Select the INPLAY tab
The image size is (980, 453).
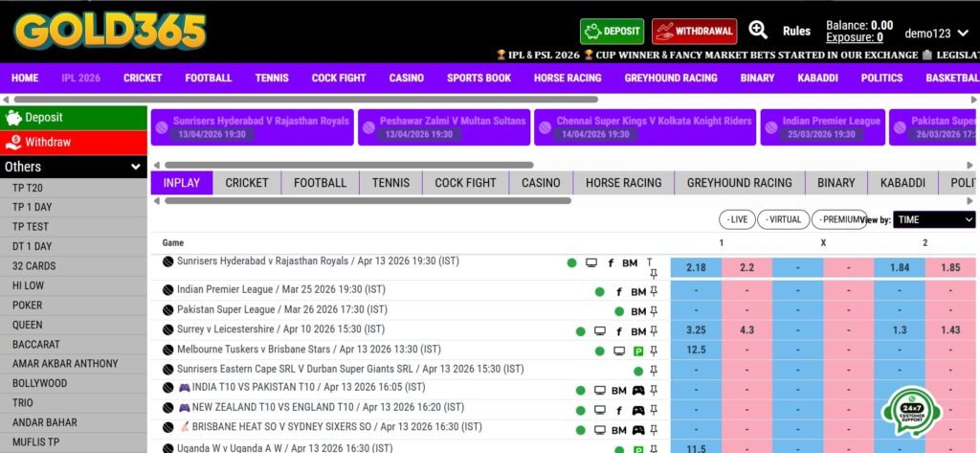coord(181,183)
